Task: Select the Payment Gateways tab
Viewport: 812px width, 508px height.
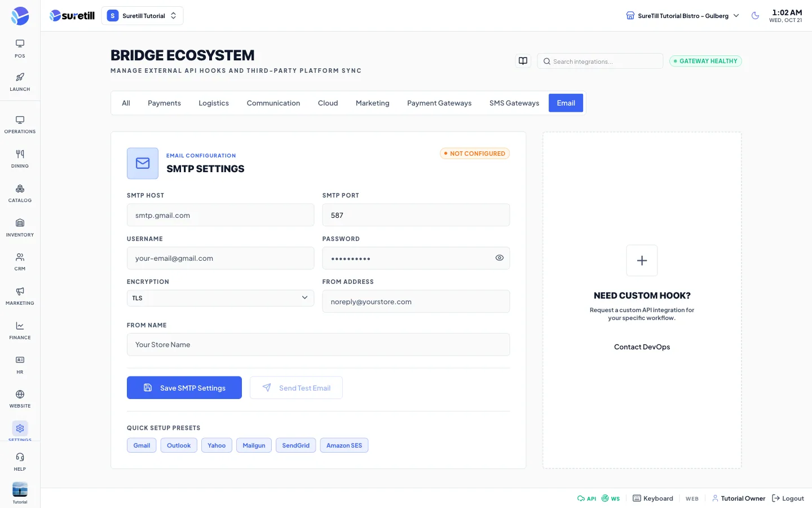Action: [439, 103]
